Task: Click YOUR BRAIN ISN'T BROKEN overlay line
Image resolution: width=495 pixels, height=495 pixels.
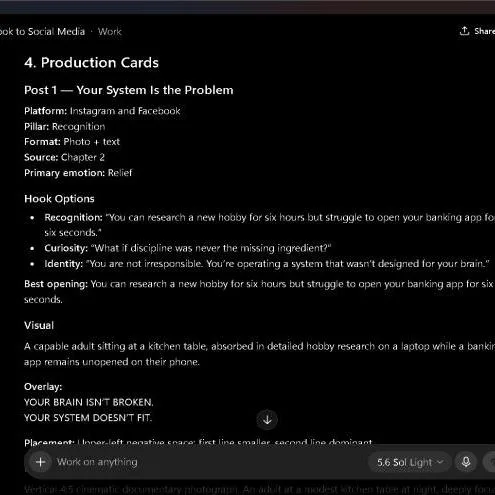Action: click(89, 402)
